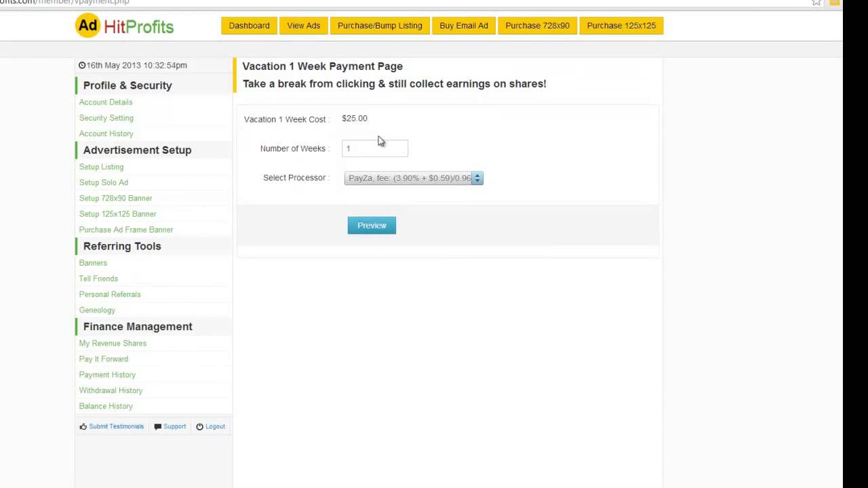This screenshot has width=868, height=488.
Task: Open the Withdrawal History link
Action: click(x=111, y=390)
